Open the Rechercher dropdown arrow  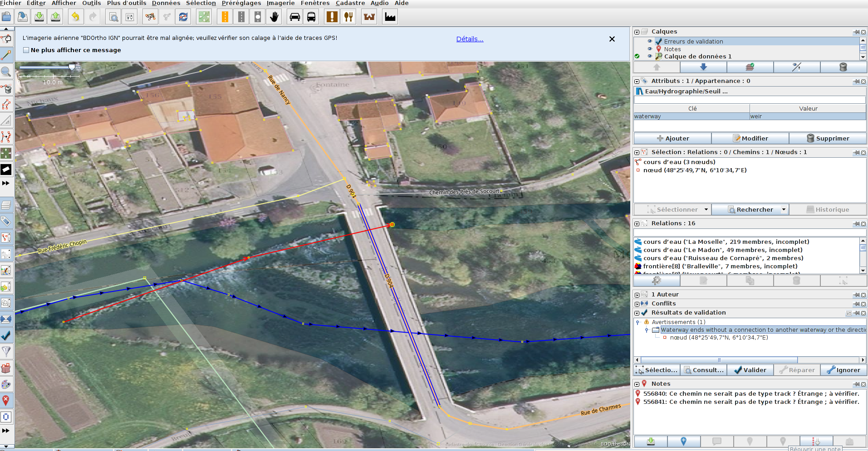(x=784, y=209)
